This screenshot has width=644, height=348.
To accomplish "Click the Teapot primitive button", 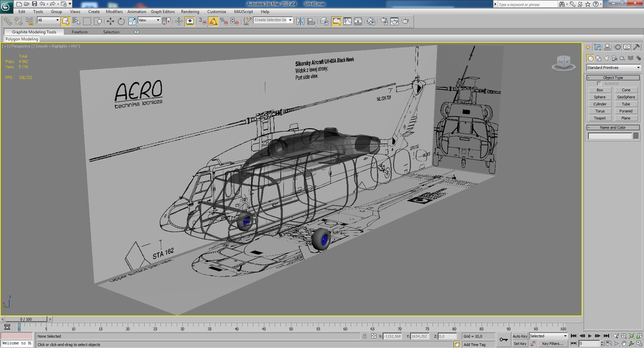I will point(600,118).
